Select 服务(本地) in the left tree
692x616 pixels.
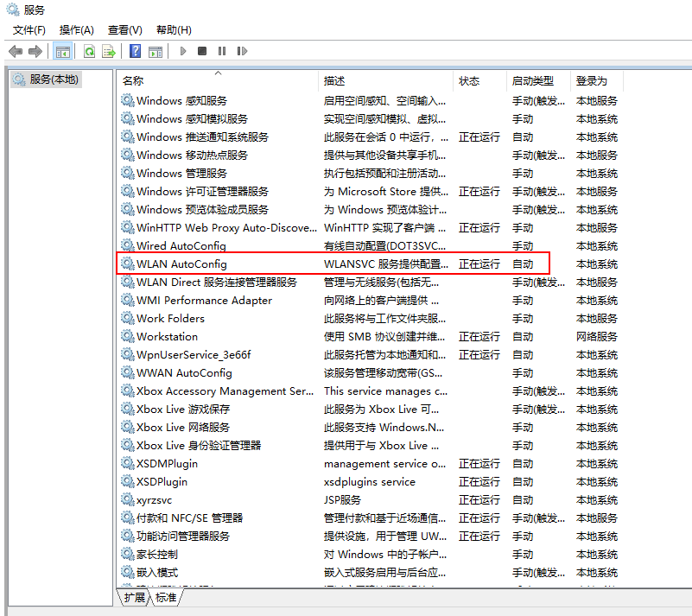coord(47,79)
